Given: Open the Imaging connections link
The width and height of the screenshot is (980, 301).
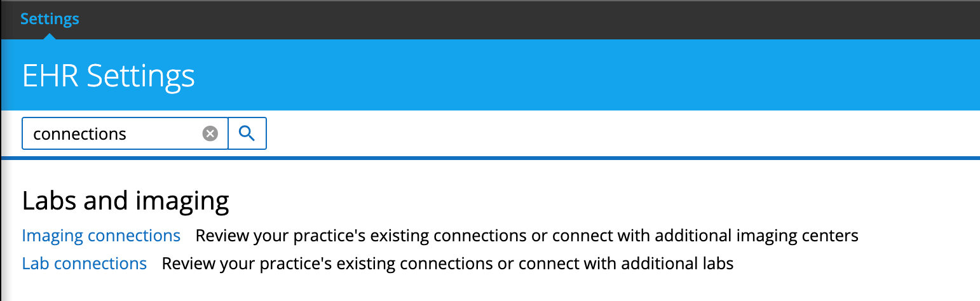Looking at the screenshot, I should point(101,236).
